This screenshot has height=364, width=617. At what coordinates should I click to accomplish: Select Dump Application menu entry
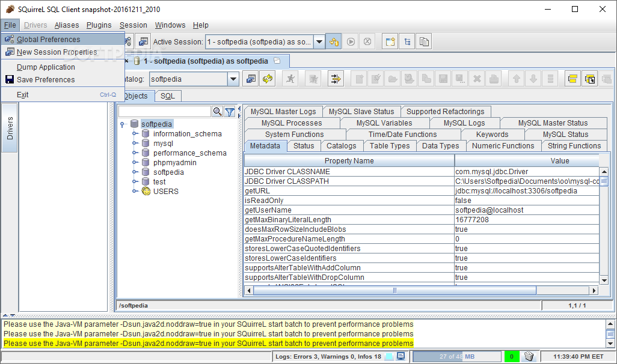coord(63,67)
